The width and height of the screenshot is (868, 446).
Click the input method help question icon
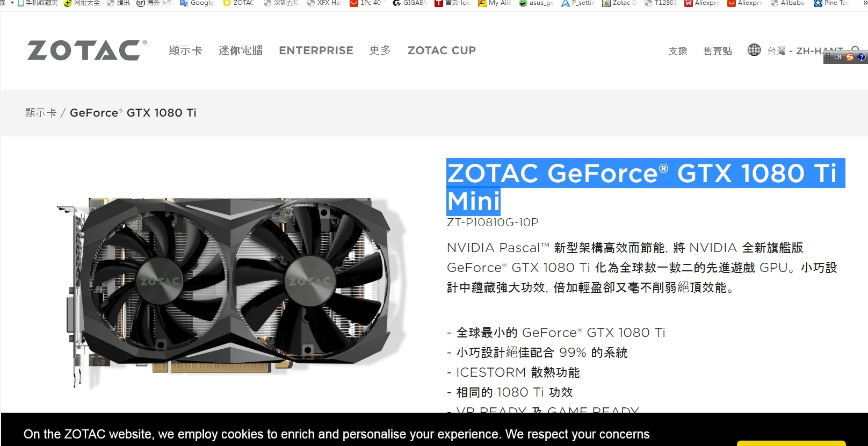[x=862, y=57]
